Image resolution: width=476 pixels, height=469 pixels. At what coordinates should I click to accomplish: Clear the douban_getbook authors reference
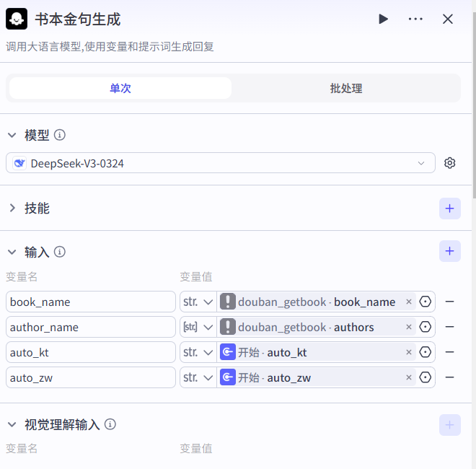tap(409, 327)
